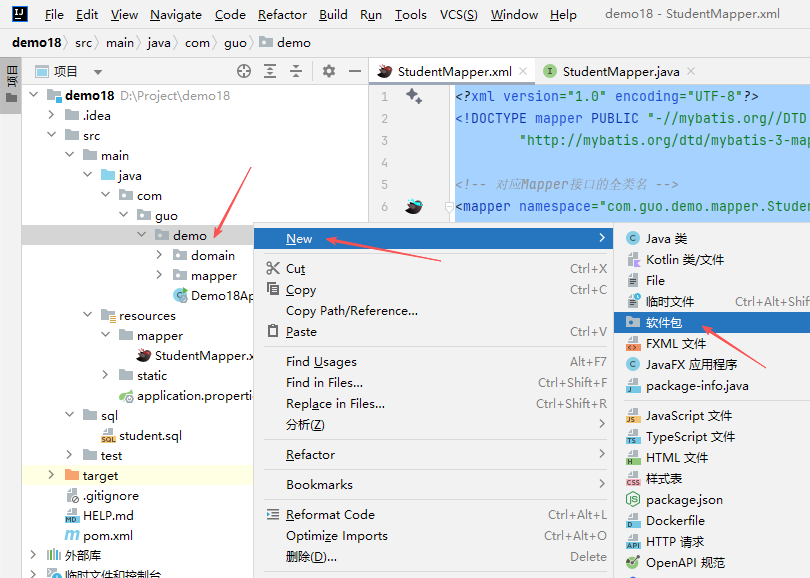Open the Refactor menu in menu bar

tap(282, 15)
